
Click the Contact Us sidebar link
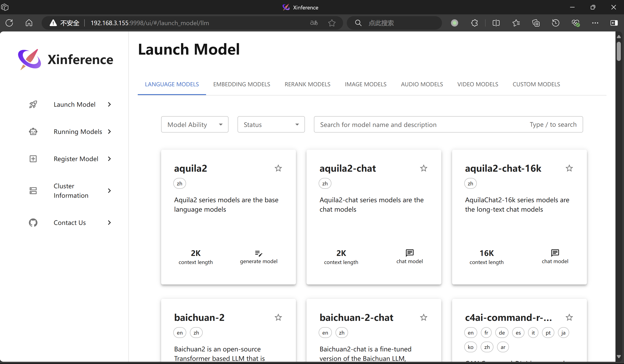pyautogui.click(x=70, y=223)
